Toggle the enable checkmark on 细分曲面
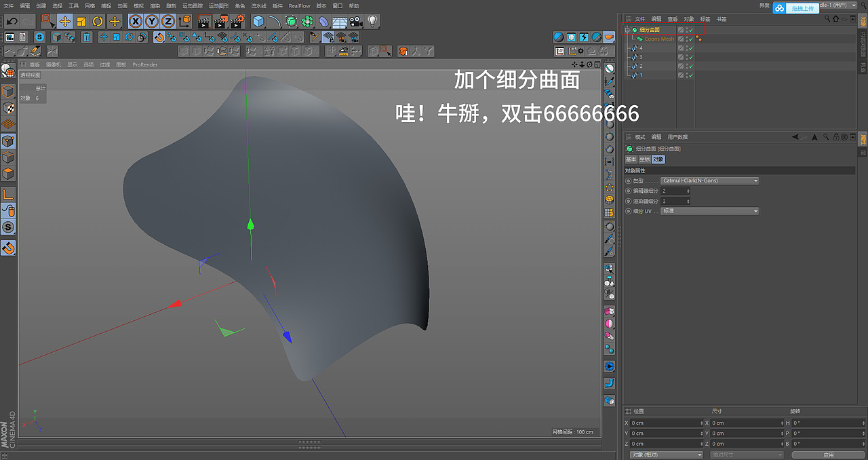Viewport: 868px width, 460px height. (691, 30)
